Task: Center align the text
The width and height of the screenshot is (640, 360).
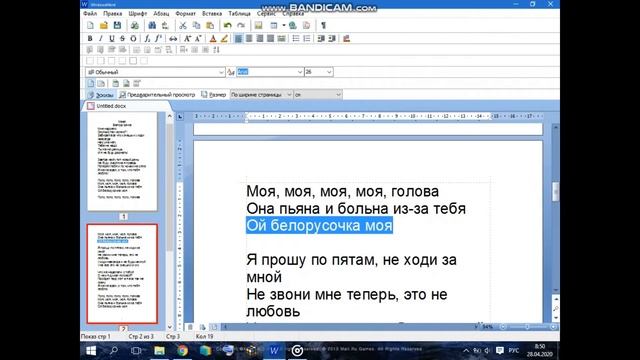Action: pyautogui.click(x=249, y=39)
